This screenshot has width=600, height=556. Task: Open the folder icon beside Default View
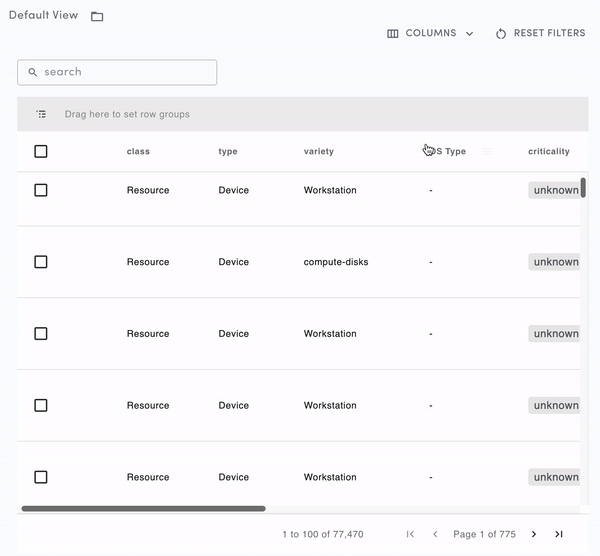click(x=97, y=16)
